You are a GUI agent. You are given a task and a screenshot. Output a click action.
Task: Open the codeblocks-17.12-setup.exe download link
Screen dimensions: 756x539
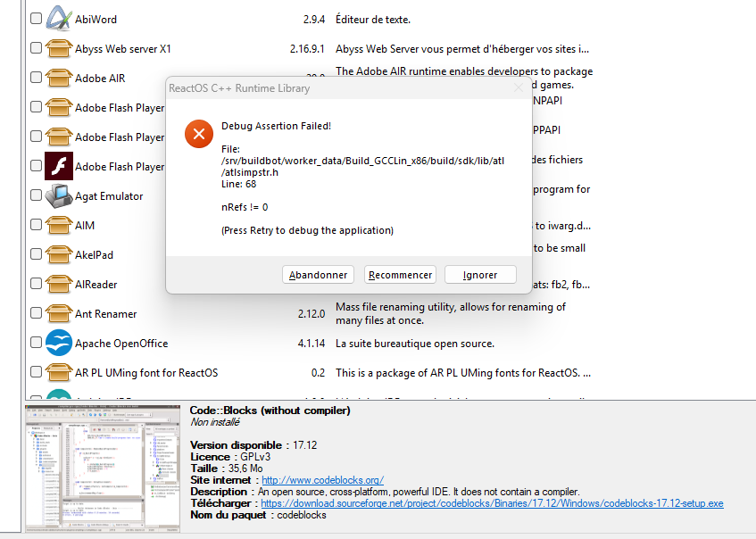(492, 503)
